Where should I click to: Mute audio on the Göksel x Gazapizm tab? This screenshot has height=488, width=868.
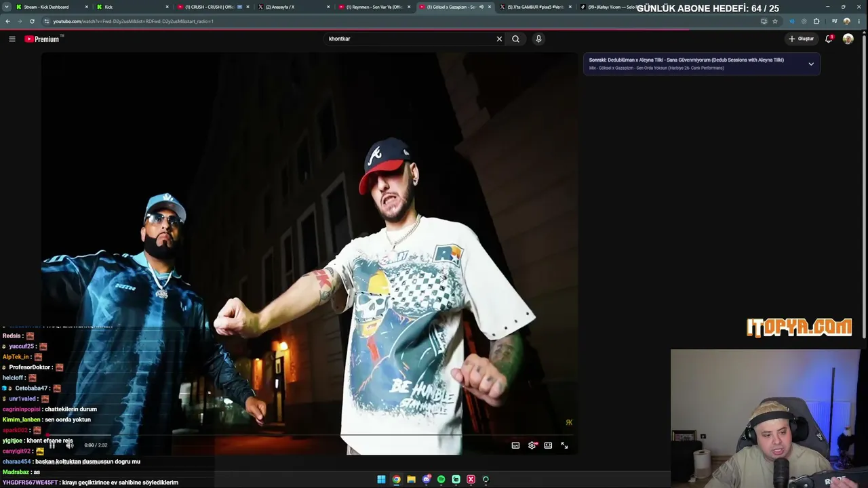481,7
